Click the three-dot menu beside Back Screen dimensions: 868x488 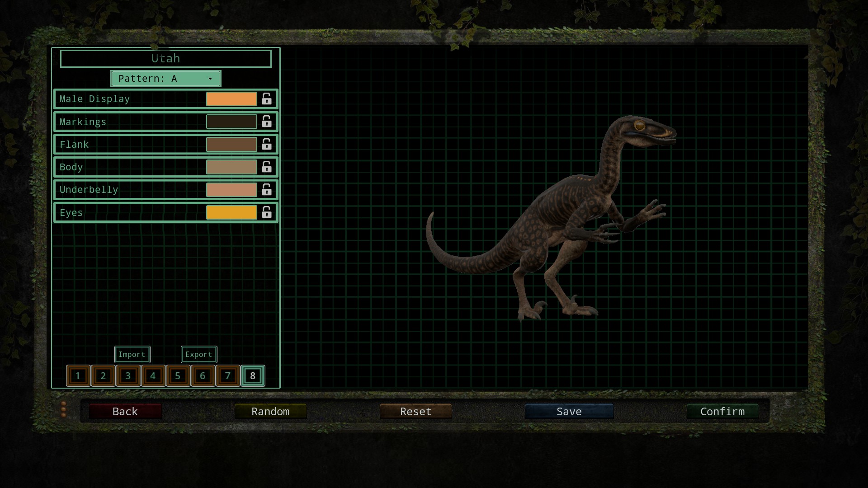coord(64,409)
